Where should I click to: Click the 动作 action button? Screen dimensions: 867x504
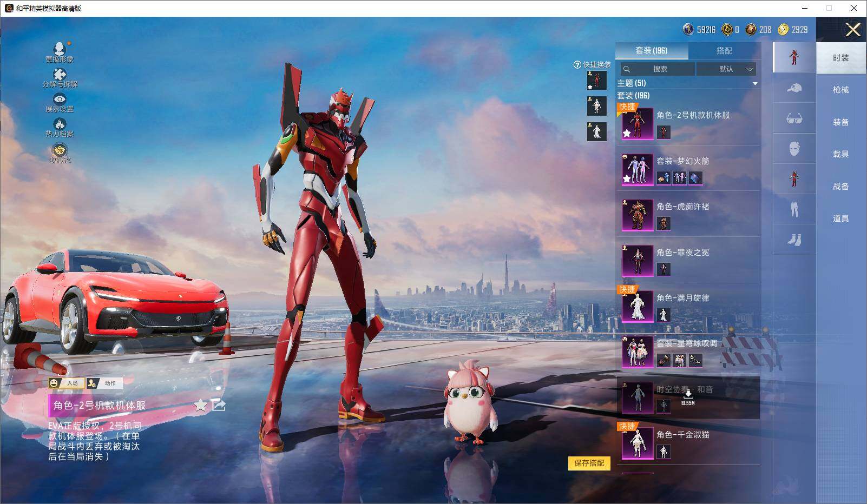pos(104,383)
